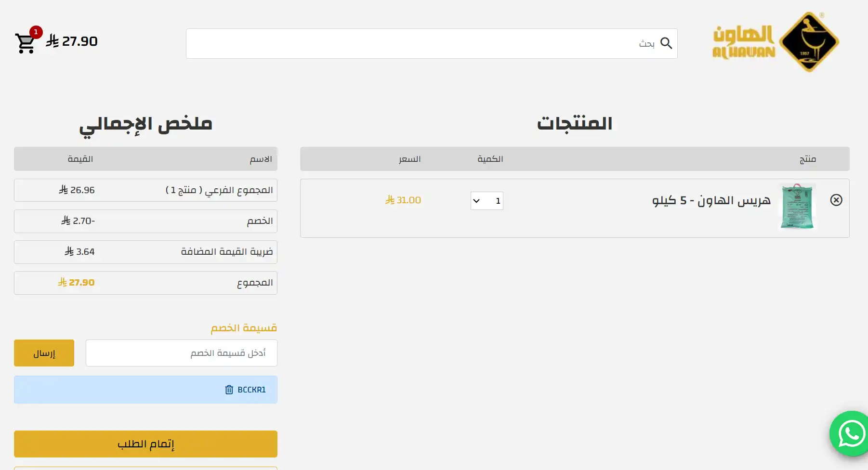Click القيمة column header
This screenshot has width=868, height=470.
click(80, 159)
